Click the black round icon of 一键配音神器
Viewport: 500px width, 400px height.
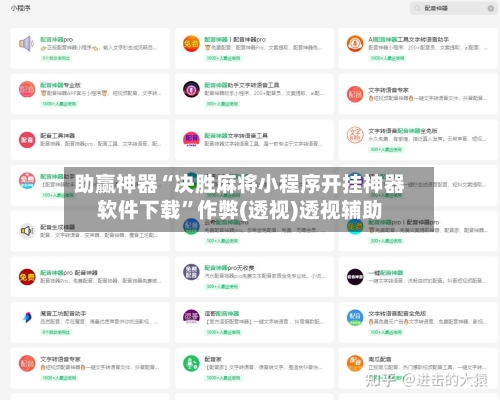coord(355,277)
